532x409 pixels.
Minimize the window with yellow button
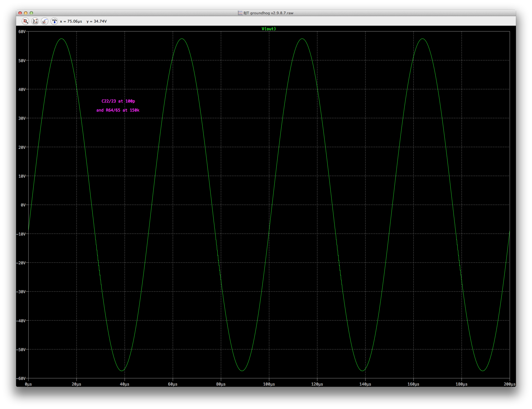click(x=26, y=13)
